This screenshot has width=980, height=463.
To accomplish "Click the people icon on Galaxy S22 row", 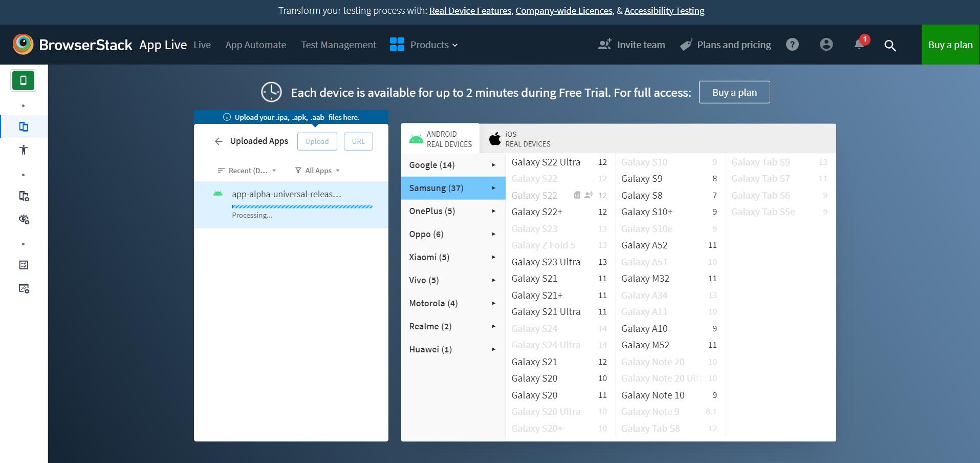I will pos(589,195).
